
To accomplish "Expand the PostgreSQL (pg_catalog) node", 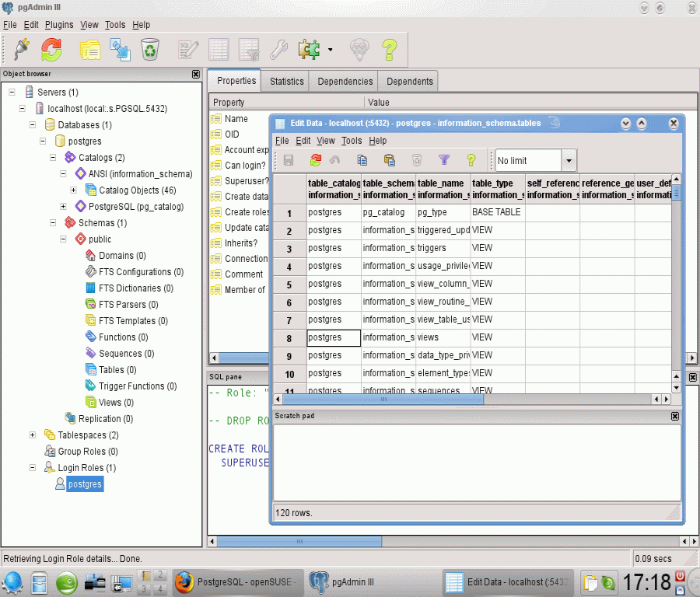I will (63, 206).
